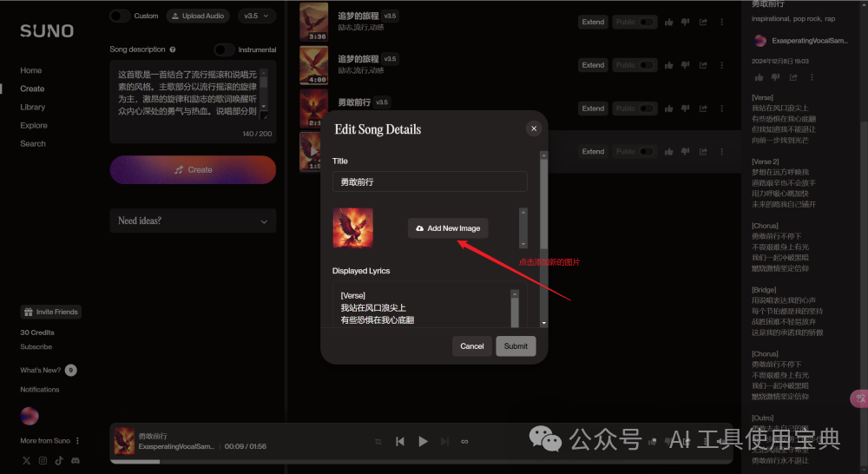Open Notifications in sidebar

click(x=40, y=389)
